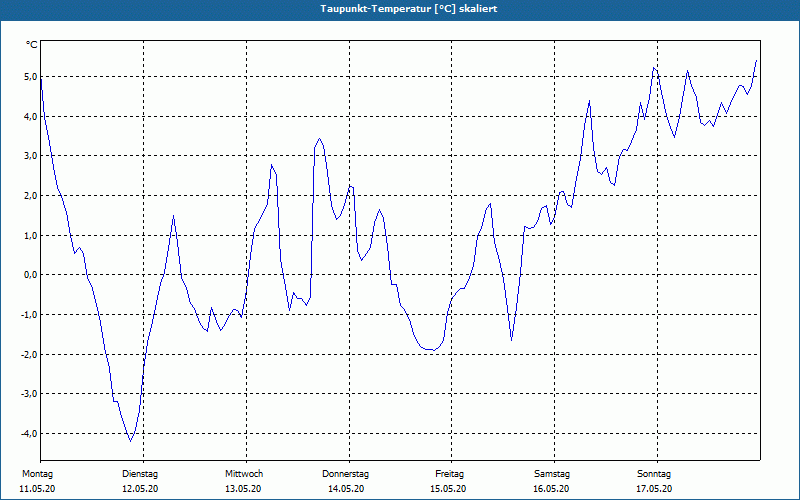Click the 1,0 y-axis value
800x500 pixels.
click(30, 236)
